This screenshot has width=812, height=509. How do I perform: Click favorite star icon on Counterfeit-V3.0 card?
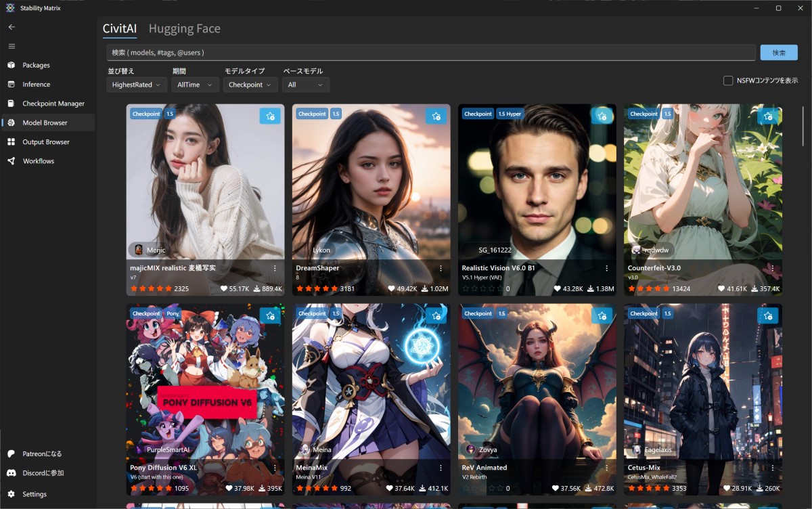[x=768, y=116]
